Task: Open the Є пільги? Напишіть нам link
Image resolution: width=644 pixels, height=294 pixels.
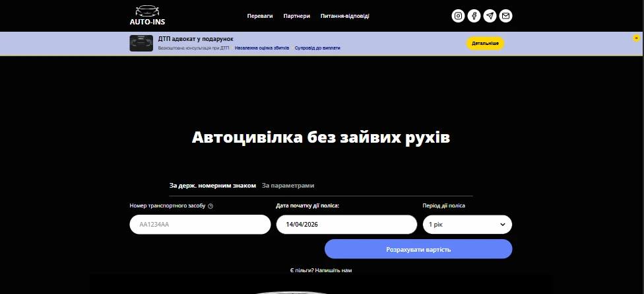Action: [321, 270]
